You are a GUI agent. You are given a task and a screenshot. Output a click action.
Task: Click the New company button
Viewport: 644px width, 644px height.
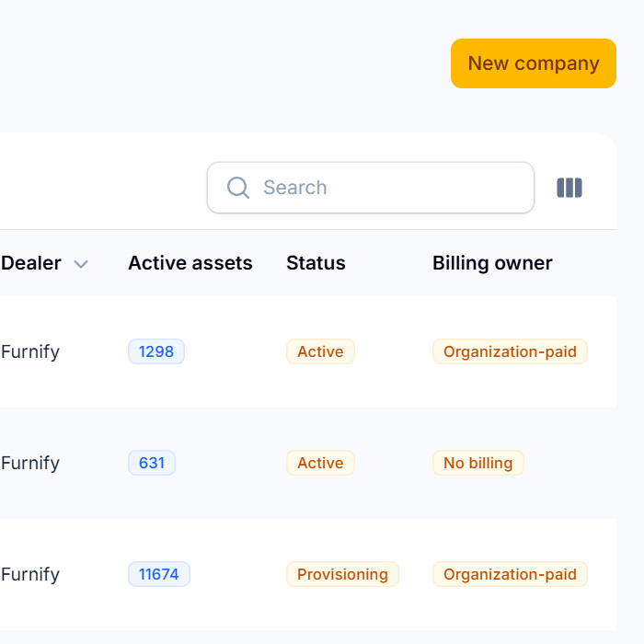(x=533, y=63)
